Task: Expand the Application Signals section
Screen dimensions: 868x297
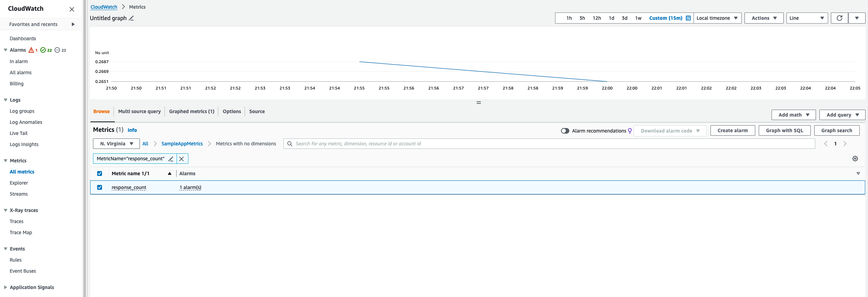Action: pyautogui.click(x=6, y=287)
